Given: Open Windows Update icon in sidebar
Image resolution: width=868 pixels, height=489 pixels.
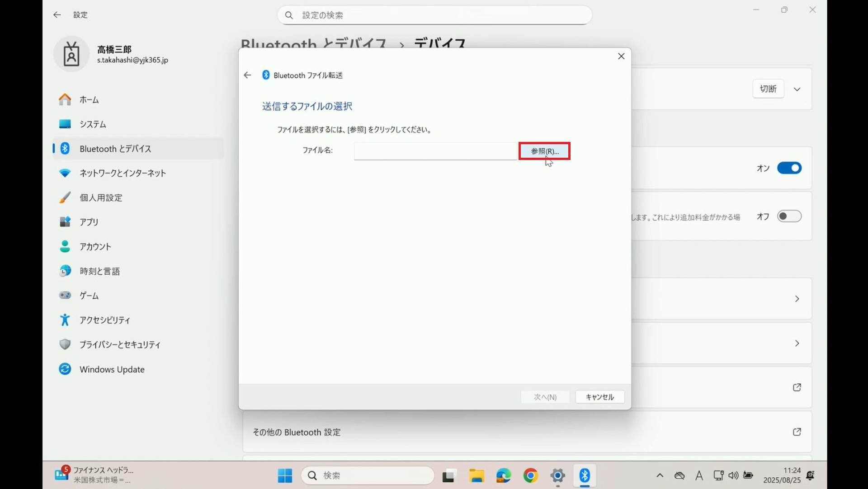Looking at the screenshot, I should click(65, 369).
